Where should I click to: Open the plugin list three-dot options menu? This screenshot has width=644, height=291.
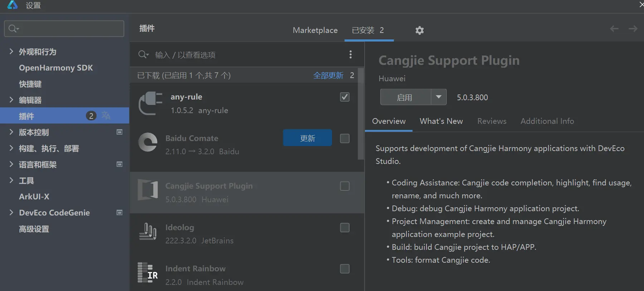[x=350, y=54]
